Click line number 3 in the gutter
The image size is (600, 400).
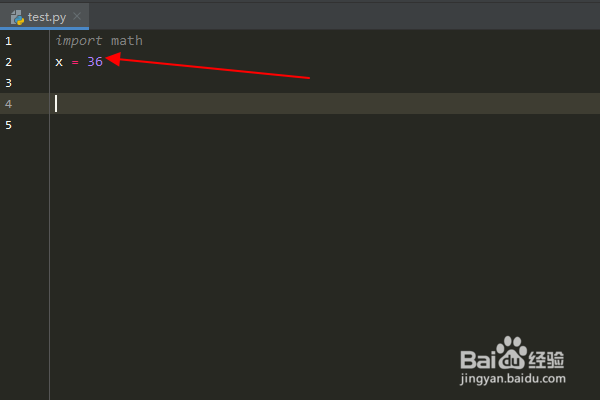[x=8, y=83]
